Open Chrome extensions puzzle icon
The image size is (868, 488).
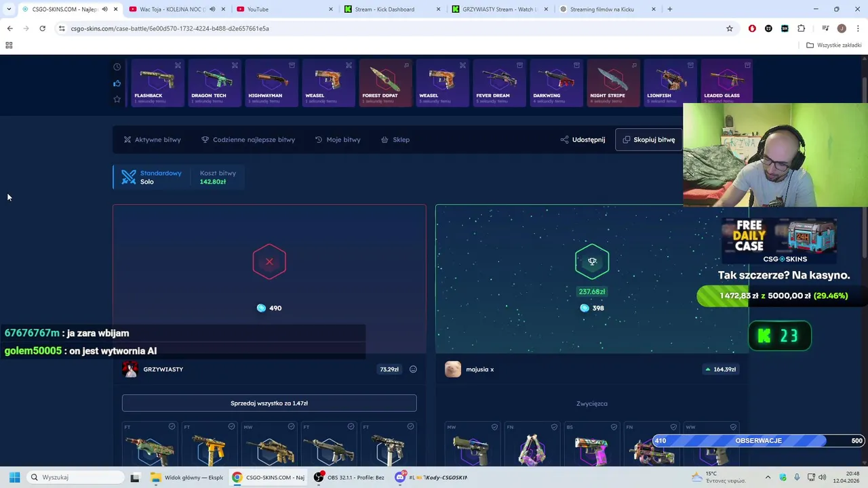pyautogui.click(x=802, y=28)
